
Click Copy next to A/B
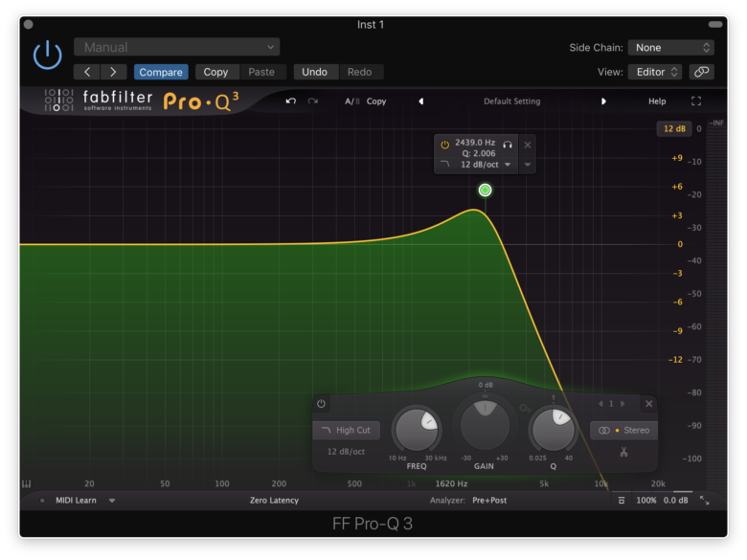(376, 101)
